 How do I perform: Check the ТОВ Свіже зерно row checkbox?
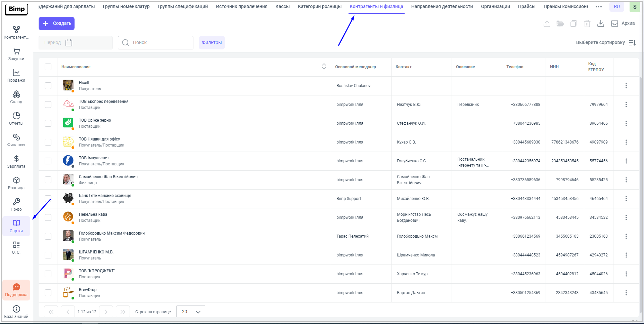(x=48, y=123)
